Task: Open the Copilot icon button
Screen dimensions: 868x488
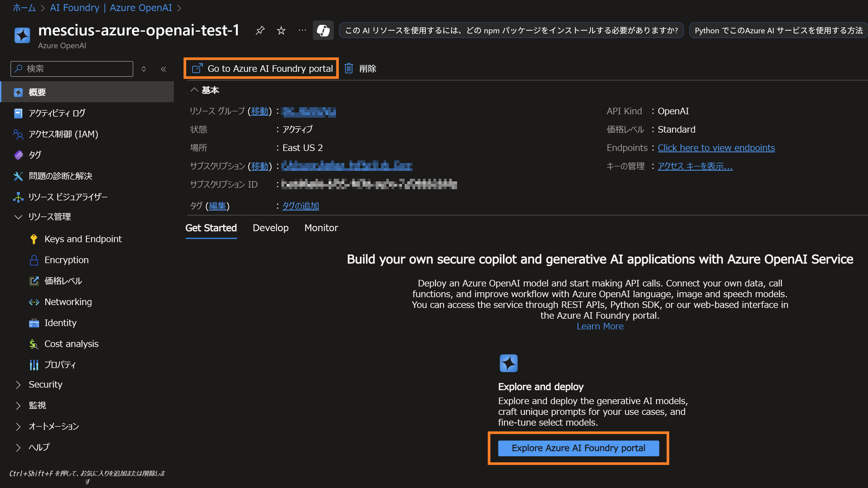Action: [x=323, y=30]
